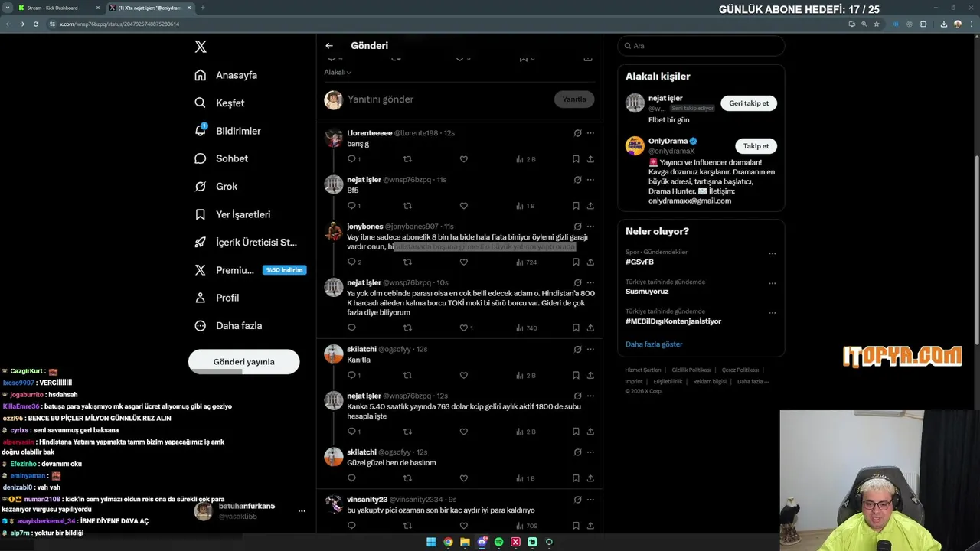Click Grok icon on Llorenteeeee's post
This screenshot has height=551, width=980.
pyautogui.click(x=577, y=133)
